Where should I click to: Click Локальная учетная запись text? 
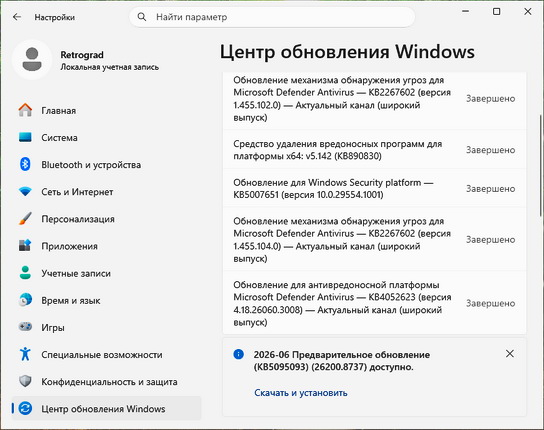point(110,67)
